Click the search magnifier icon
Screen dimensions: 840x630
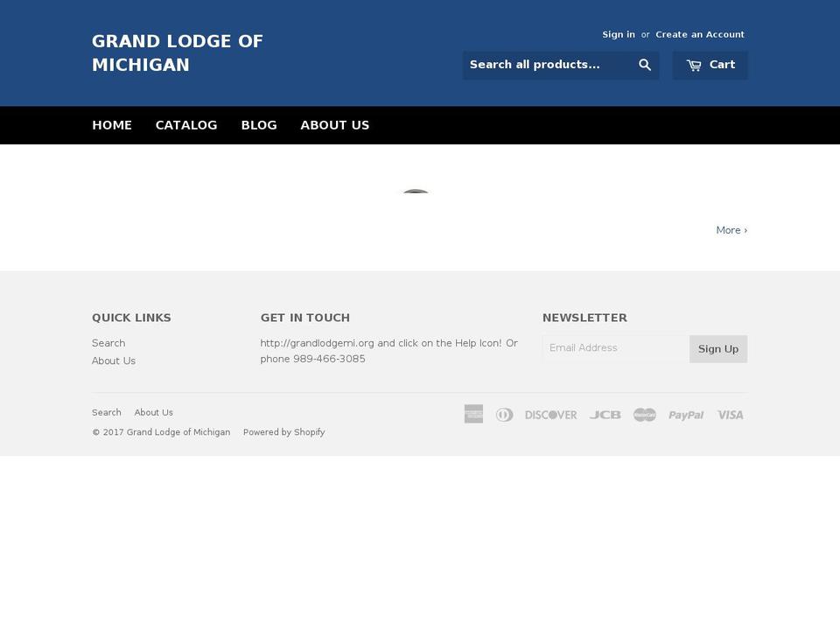click(645, 65)
